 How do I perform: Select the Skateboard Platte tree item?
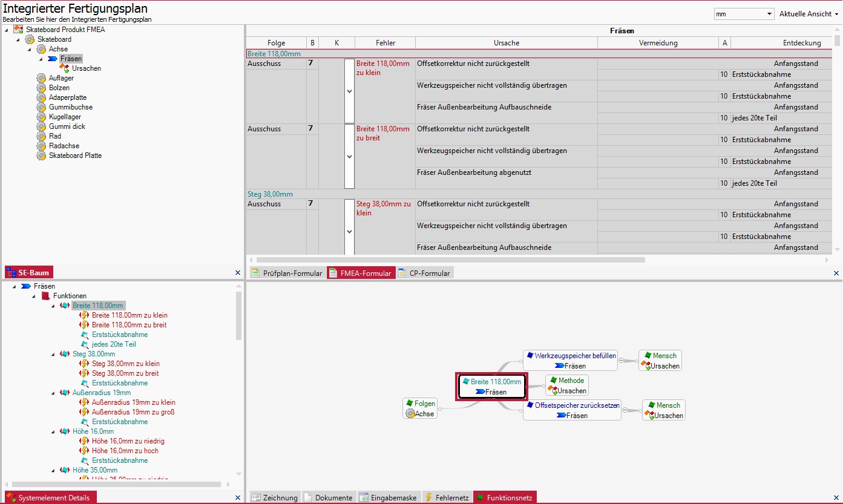[x=75, y=155]
